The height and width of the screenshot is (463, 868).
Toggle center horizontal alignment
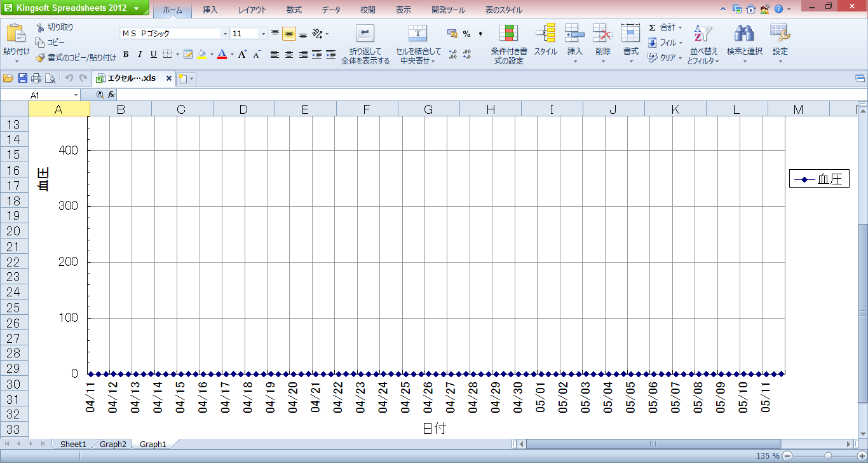click(x=289, y=55)
